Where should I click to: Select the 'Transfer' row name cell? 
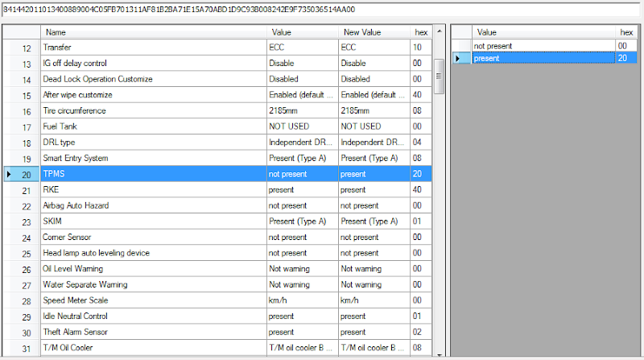click(x=154, y=48)
